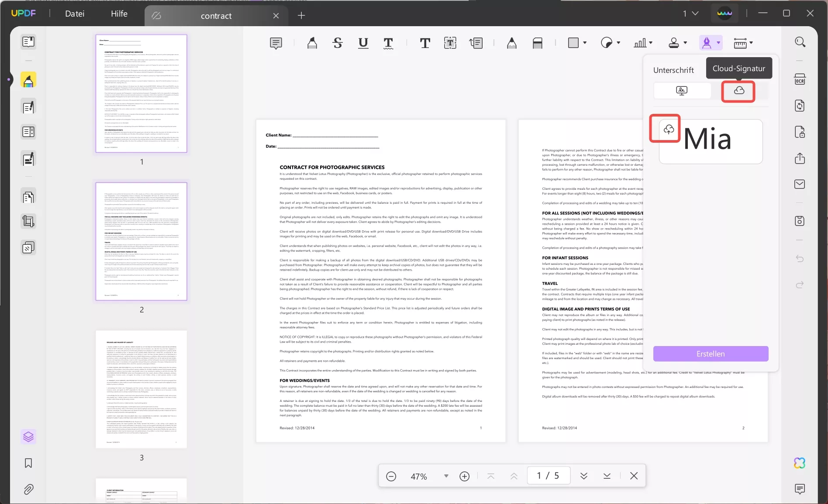This screenshot has height=504, width=828.
Task: Select the Text Box tool
Action: pos(450,43)
